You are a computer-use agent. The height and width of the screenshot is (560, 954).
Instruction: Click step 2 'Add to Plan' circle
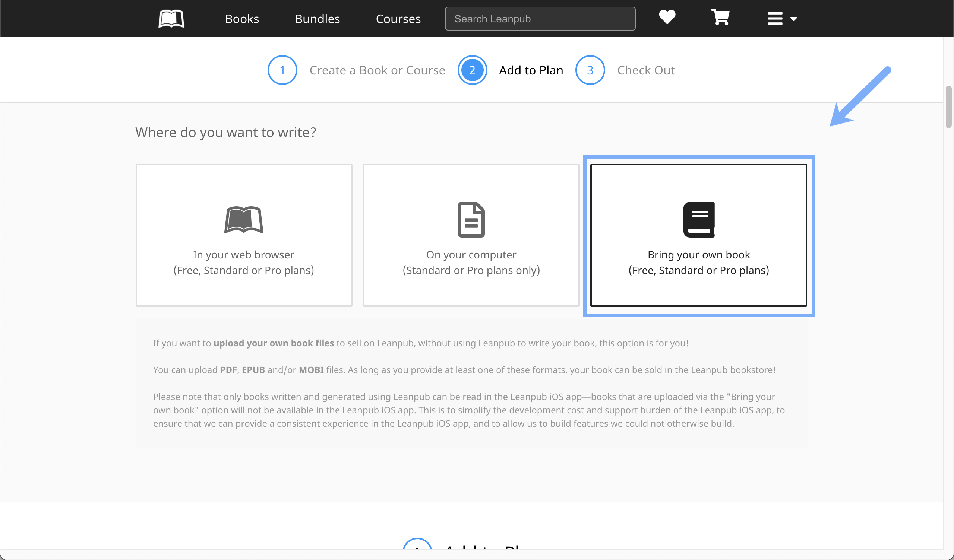click(x=472, y=70)
